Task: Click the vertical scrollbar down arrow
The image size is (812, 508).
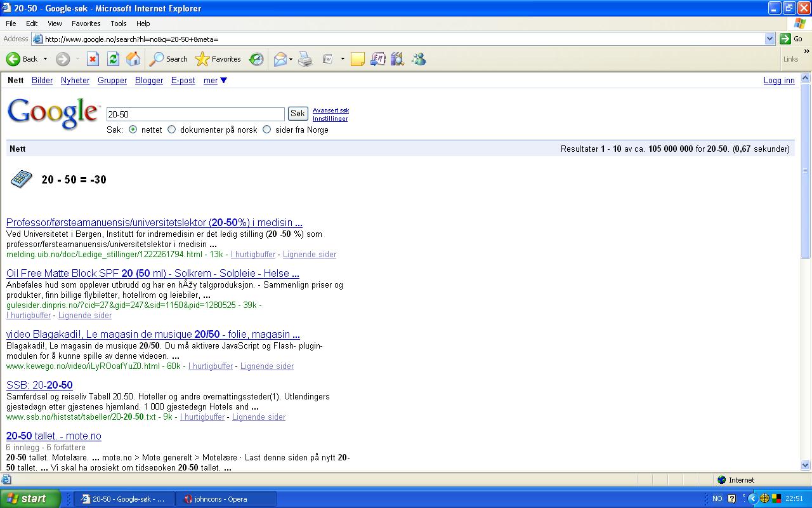Action: (806, 465)
